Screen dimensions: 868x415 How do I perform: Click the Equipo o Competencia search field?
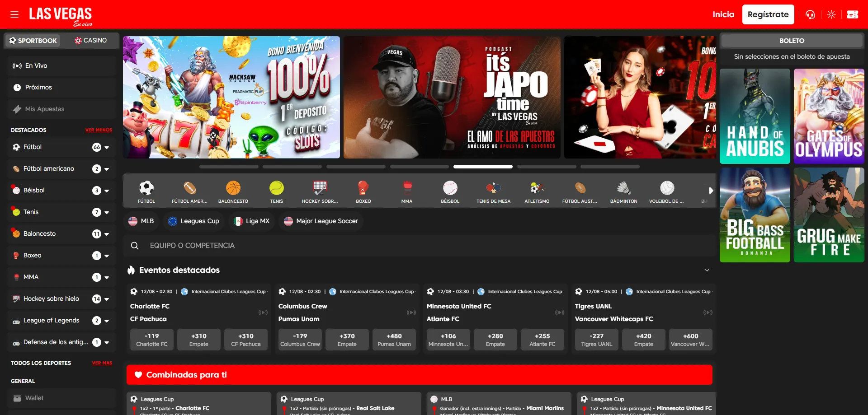click(x=420, y=246)
